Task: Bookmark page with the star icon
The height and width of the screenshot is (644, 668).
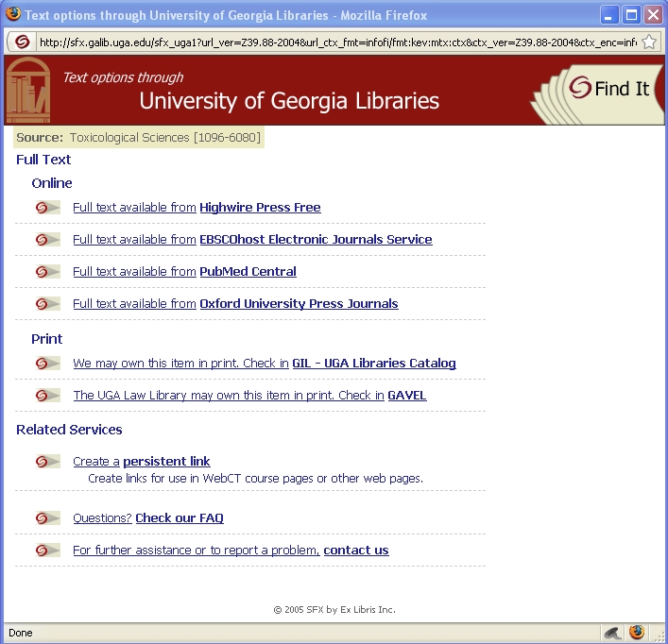Action: (x=649, y=42)
